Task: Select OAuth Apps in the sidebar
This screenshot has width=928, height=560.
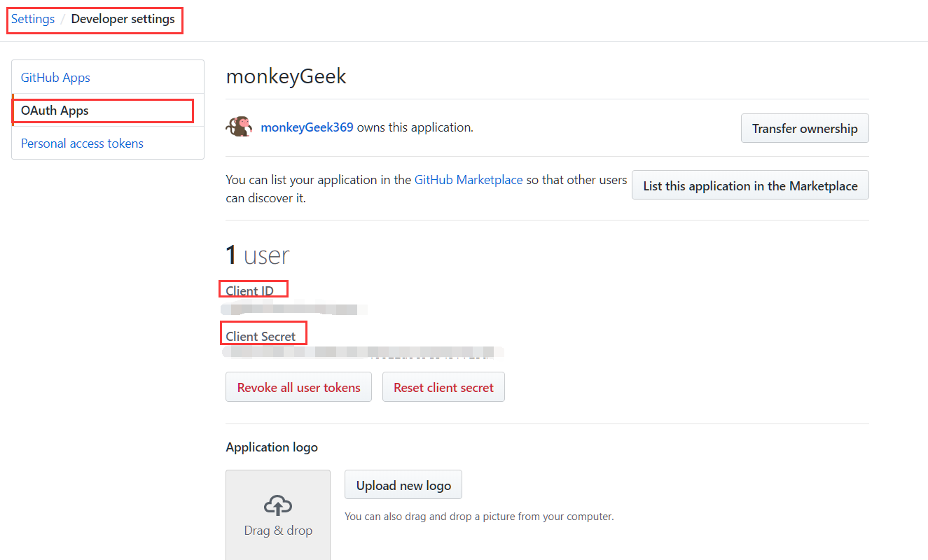Action: (x=108, y=111)
